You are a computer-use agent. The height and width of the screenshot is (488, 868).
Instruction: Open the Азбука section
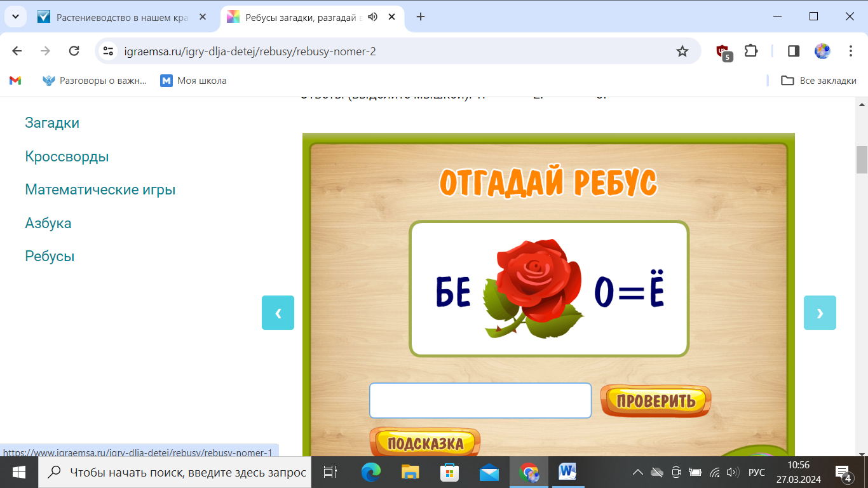[48, 223]
